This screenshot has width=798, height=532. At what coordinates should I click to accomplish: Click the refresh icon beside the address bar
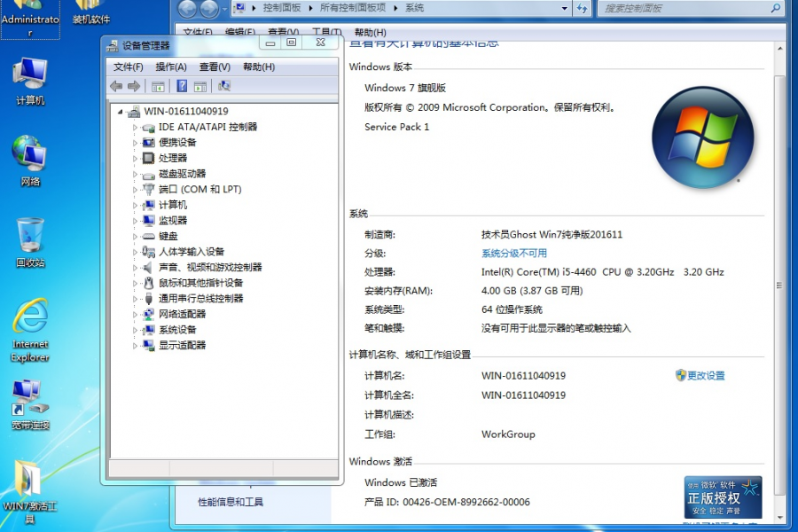[582, 8]
